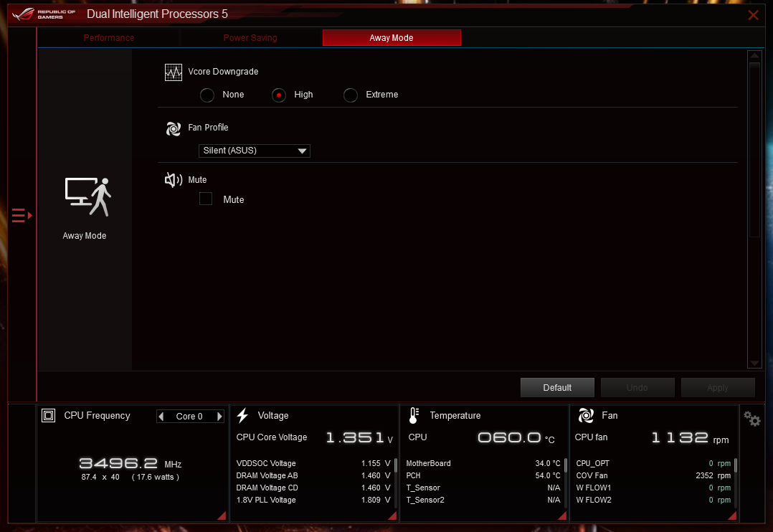Click the T_Sensor row
This screenshot has height=532, width=773.
pyautogui.click(x=483, y=488)
